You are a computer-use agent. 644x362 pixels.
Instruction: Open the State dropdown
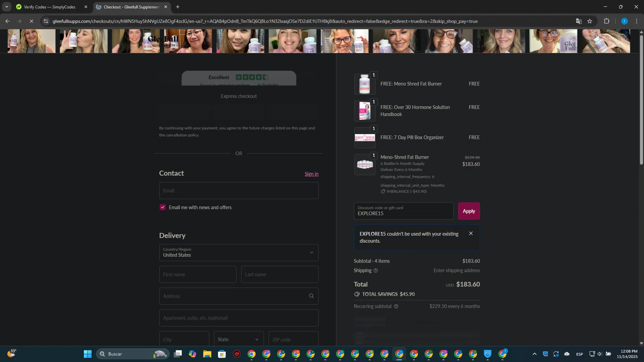pos(239,339)
